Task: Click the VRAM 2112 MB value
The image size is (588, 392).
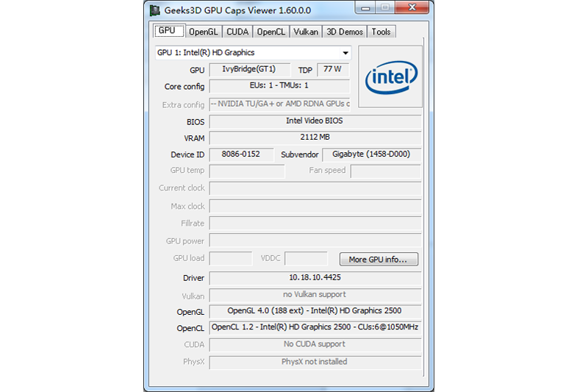Action: tap(315, 138)
